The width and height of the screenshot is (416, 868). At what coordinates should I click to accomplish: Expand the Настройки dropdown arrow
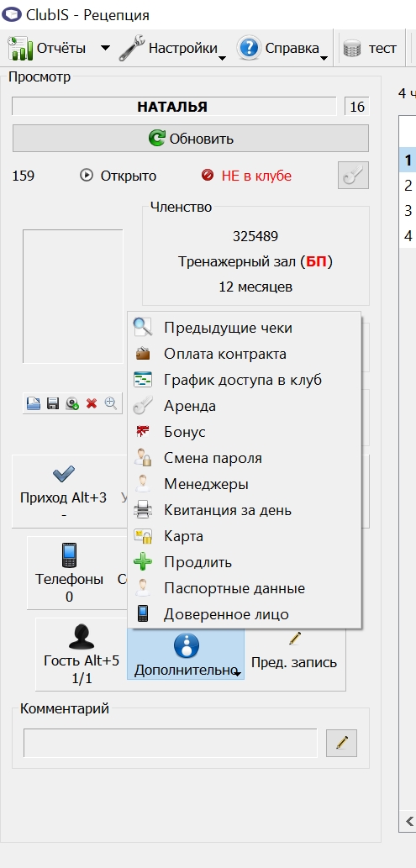[222, 58]
